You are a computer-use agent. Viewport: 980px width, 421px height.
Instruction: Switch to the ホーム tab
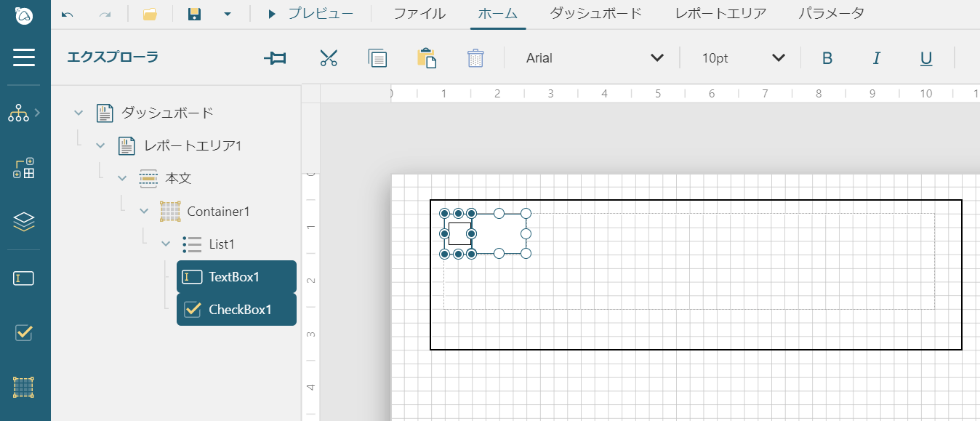click(498, 13)
